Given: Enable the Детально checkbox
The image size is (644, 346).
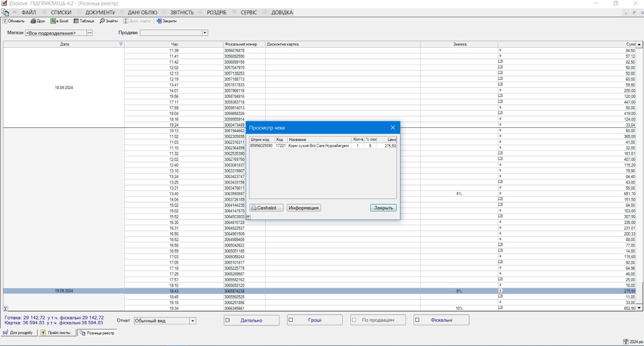Looking at the screenshot, I should click(228, 320).
